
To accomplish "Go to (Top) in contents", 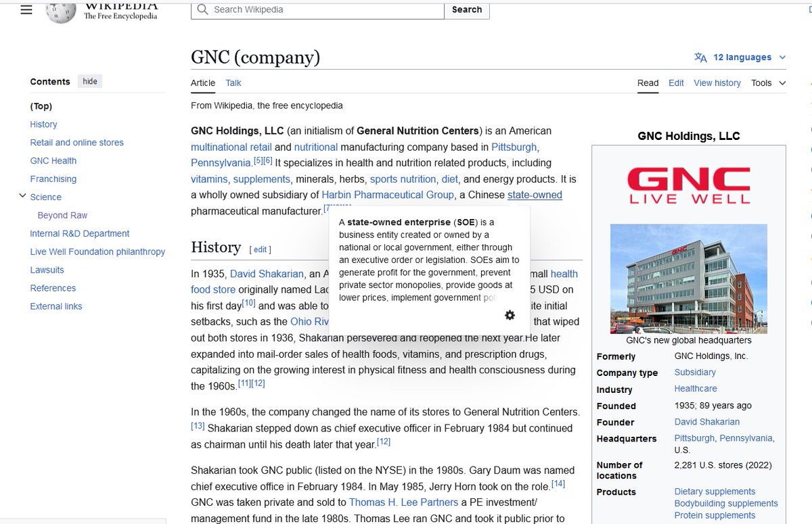I will 41,106.
